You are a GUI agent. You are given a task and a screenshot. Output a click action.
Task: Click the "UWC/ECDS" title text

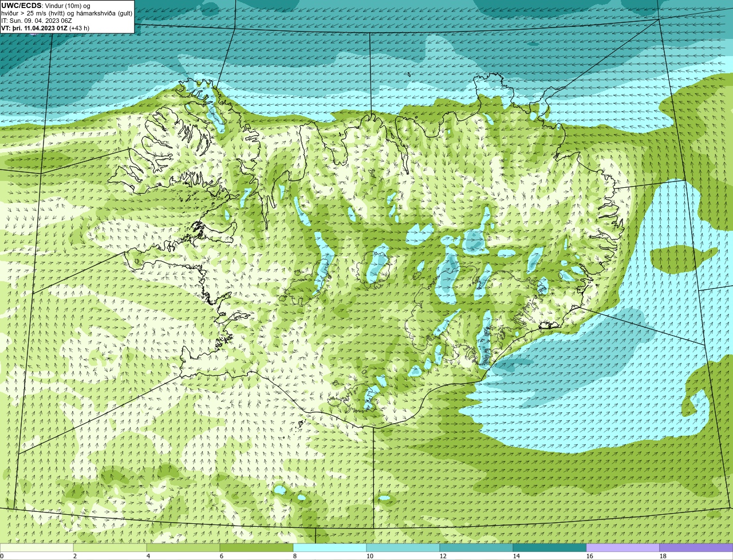coord(21,6)
